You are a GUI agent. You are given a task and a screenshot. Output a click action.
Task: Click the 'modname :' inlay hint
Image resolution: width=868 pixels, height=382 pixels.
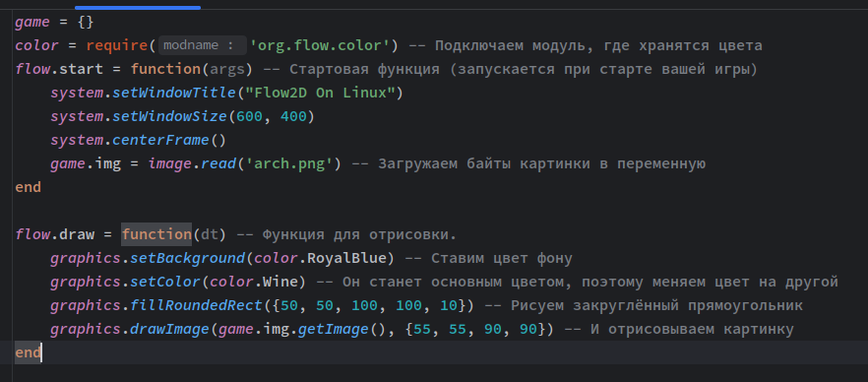tap(202, 45)
